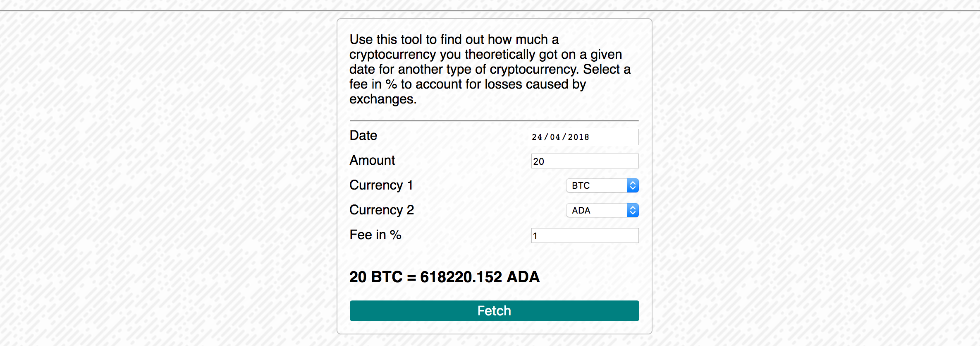Click the Currency 2 label
This screenshot has height=346, width=980.
coord(382,210)
